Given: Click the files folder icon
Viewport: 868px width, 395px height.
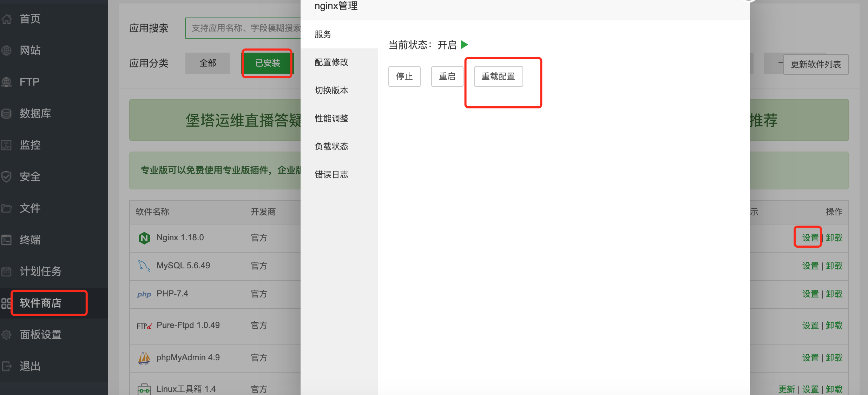Looking at the screenshot, I should pos(6,208).
